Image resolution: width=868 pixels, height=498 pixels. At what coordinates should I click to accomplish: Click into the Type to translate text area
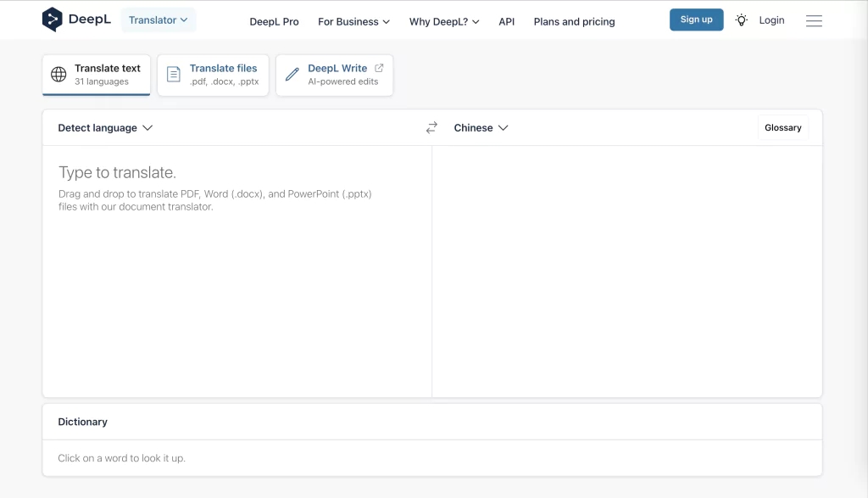point(236,271)
